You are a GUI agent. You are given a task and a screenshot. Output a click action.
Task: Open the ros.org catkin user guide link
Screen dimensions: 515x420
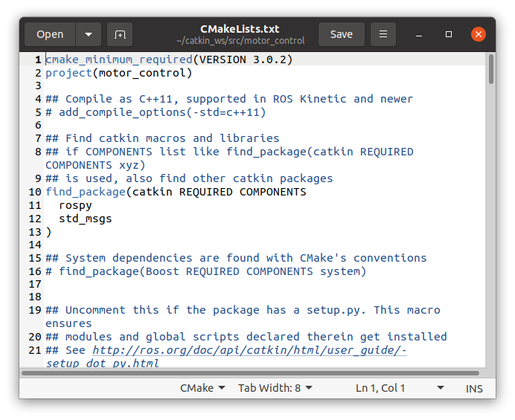(x=249, y=350)
